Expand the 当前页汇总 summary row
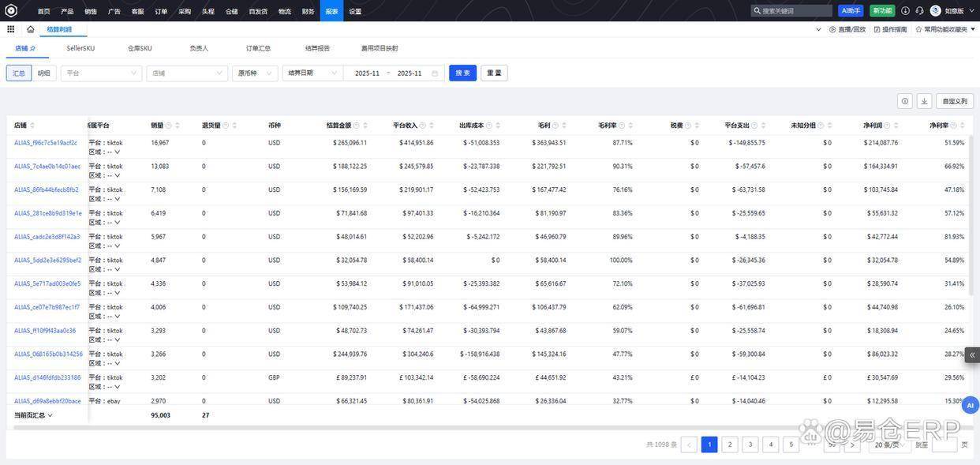Image resolution: width=980 pixels, height=465 pixels. 33,415
